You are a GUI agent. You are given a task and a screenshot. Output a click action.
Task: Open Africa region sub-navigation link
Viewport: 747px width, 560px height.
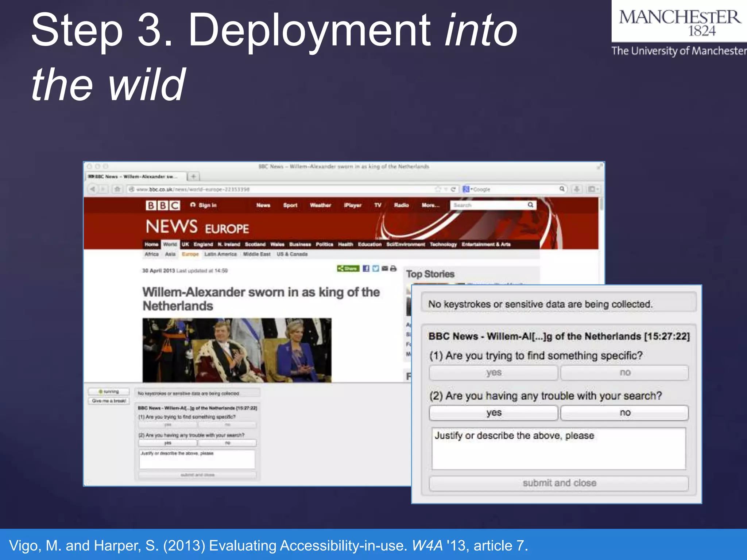tap(151, 254)
